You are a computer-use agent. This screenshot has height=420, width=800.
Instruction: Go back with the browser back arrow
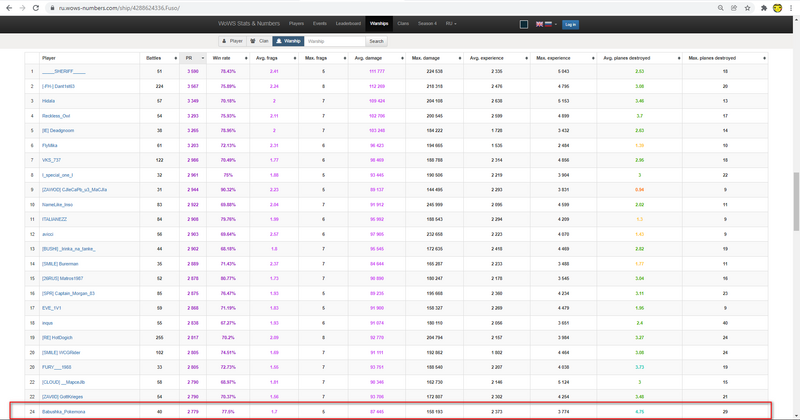point(8,7)
